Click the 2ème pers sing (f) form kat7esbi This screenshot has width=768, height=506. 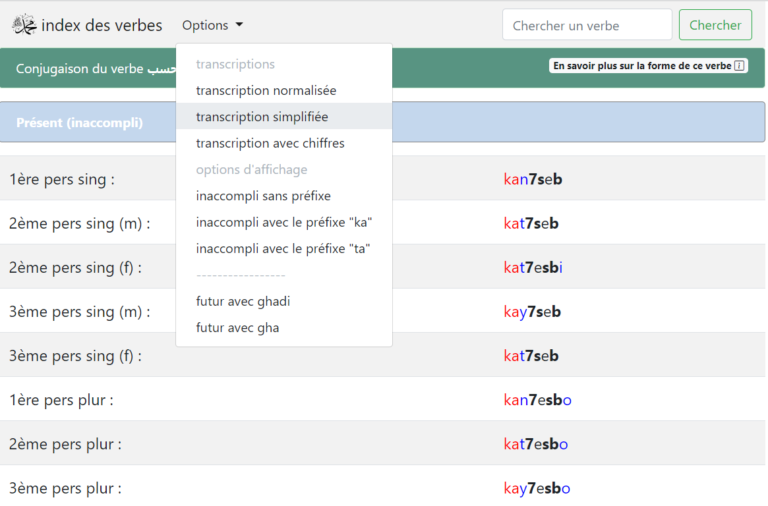533,268
